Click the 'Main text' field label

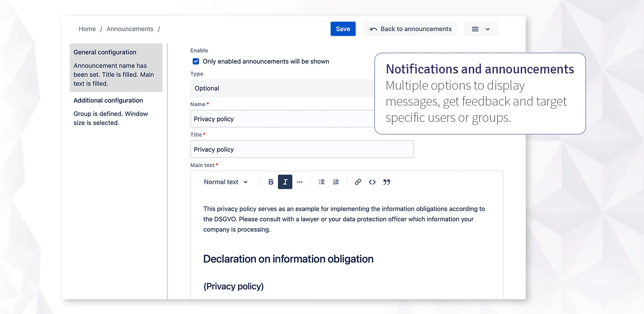202,165
